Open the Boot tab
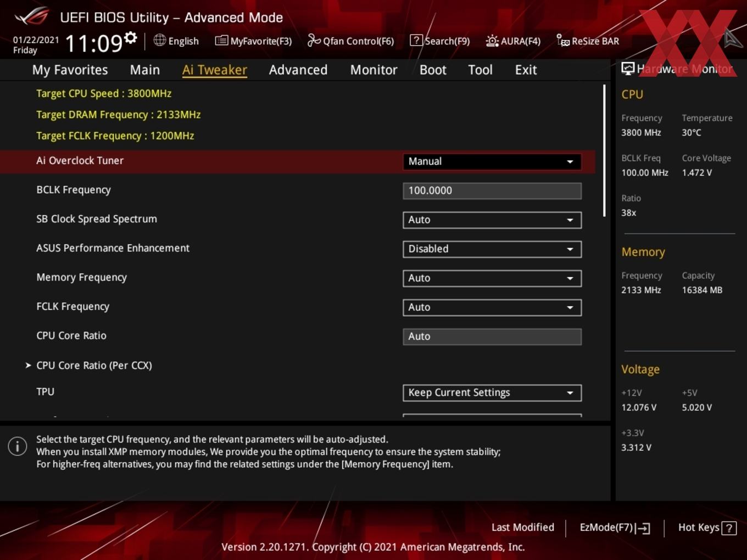Viewport: 747px width, 560px height. tap(433, 70)
